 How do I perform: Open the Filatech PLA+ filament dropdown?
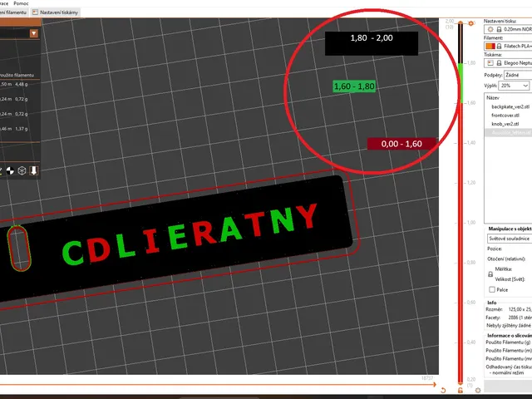coord(508,46)
